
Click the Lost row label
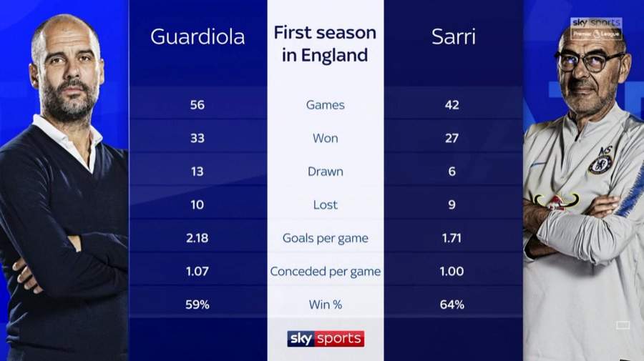pos(326,204)
